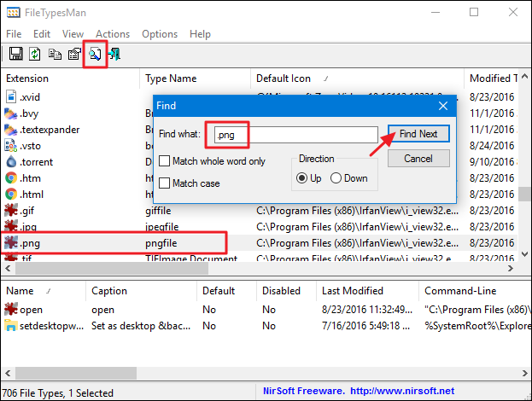Click the Copy toolbar icon
This screenshot has width=532, height=401.
55,54
